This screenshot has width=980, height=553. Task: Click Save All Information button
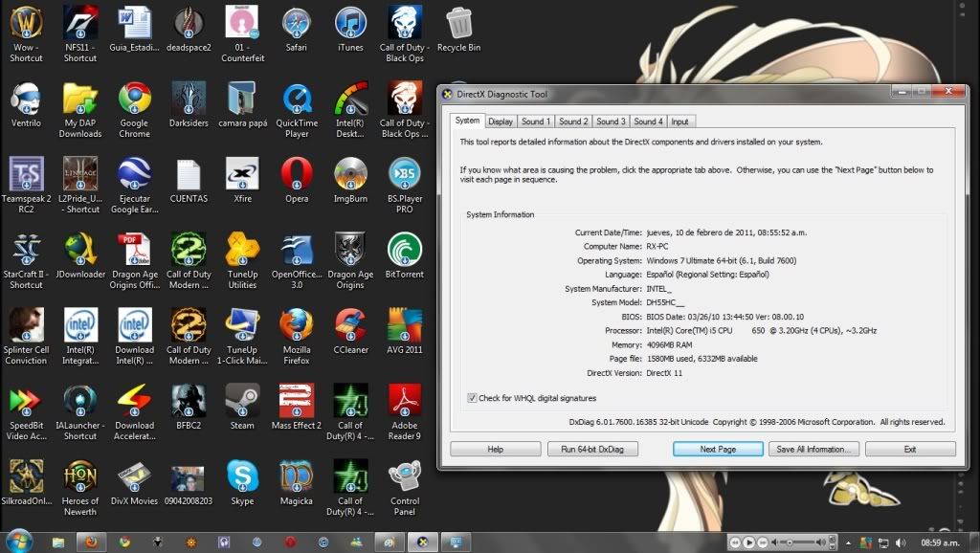coord(813,450)
